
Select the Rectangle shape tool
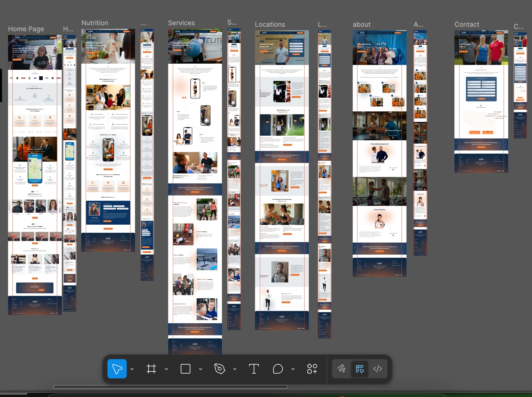(186, 369)
